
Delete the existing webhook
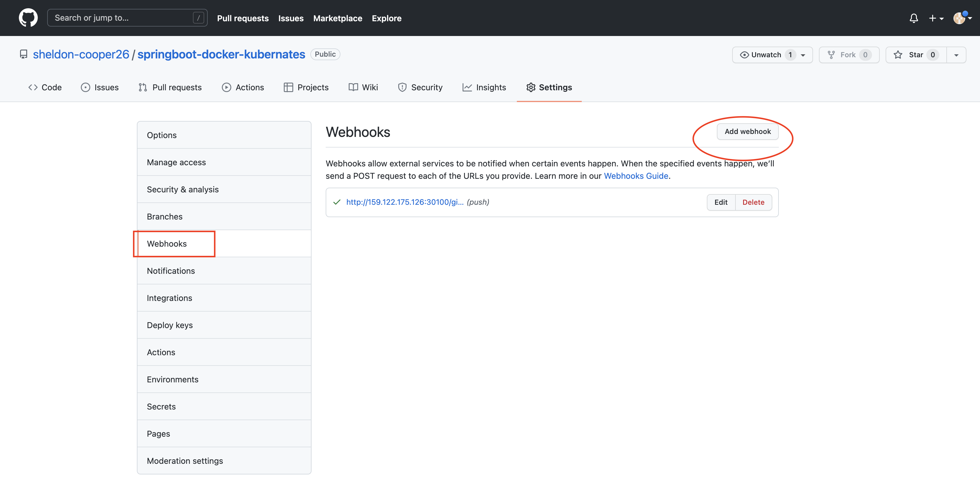[753, 202]
